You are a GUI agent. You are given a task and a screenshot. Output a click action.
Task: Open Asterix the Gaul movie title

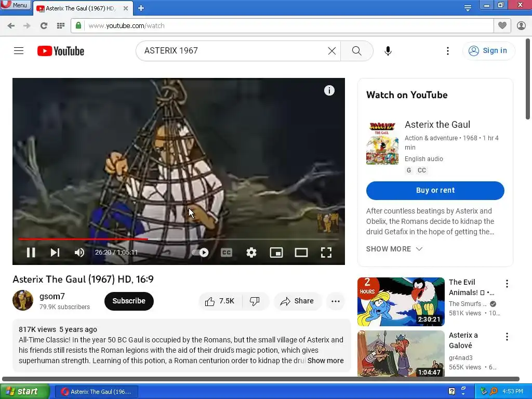pyautogui.click(x=437, y=125)
